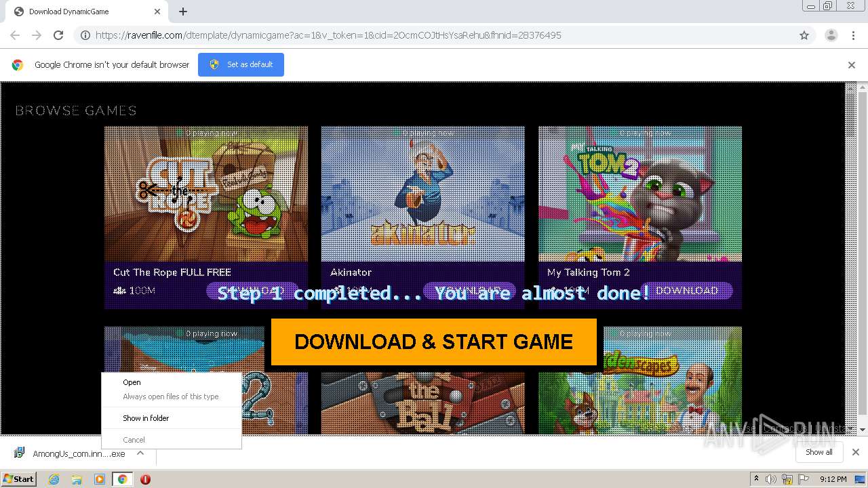868x488 pixels.
Task: Close the downloads shelf
Action: point(856,452)
